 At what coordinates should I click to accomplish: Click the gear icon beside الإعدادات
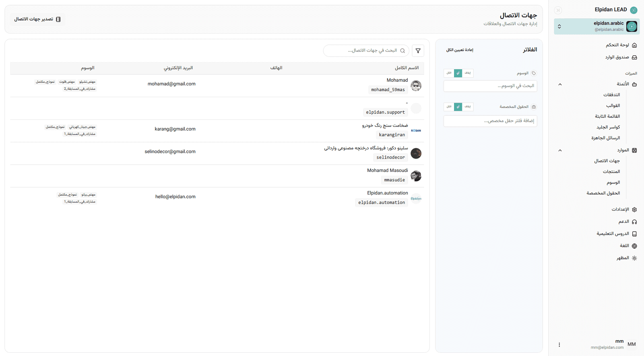pyautogui.click(x=634, y=209)
